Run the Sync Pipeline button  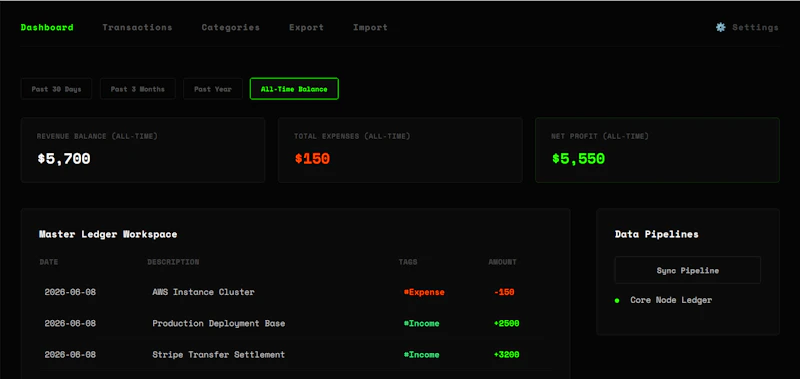point(687,270)
